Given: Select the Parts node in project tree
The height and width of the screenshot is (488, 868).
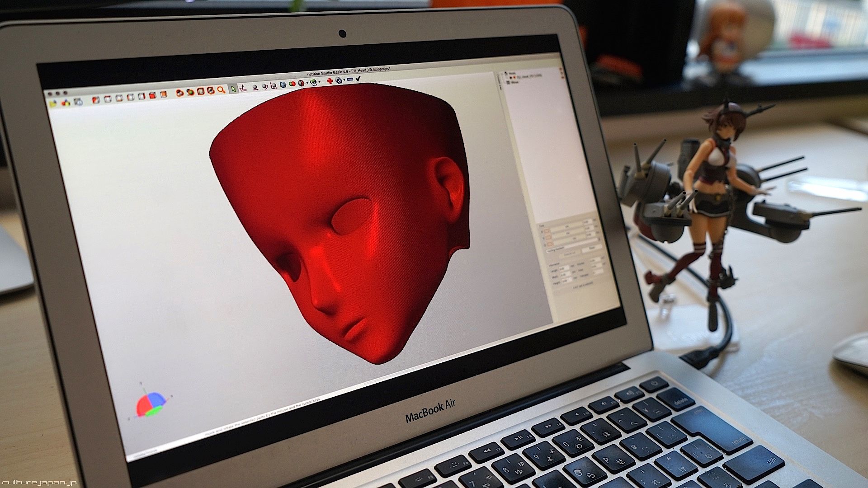Looking at the screenshot, I should point(511,73).
